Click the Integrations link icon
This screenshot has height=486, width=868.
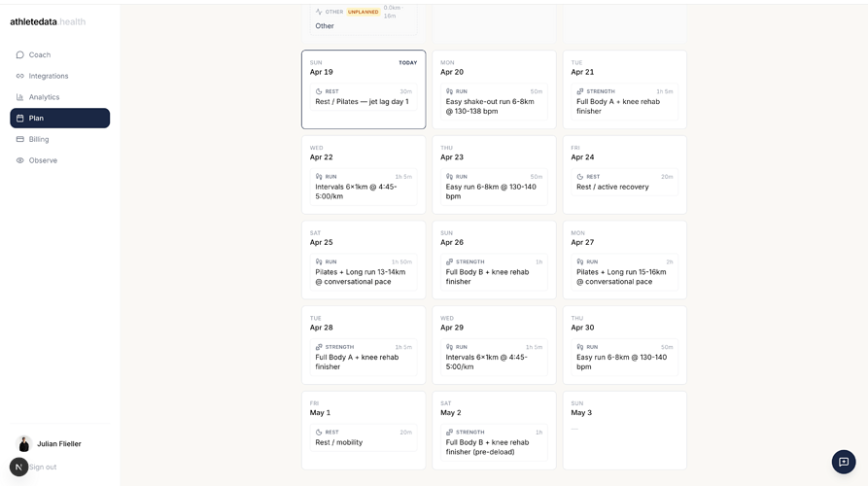click(20, 76)
